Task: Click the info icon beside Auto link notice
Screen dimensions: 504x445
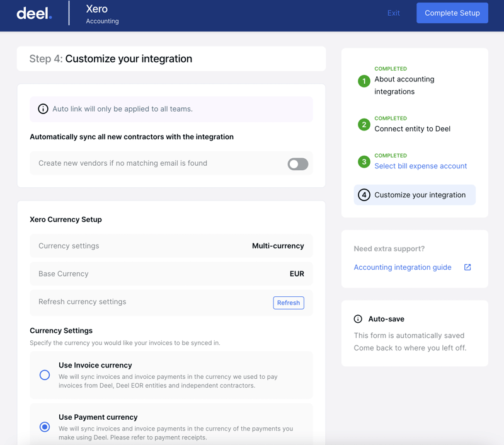Action: tap(43, 109)
